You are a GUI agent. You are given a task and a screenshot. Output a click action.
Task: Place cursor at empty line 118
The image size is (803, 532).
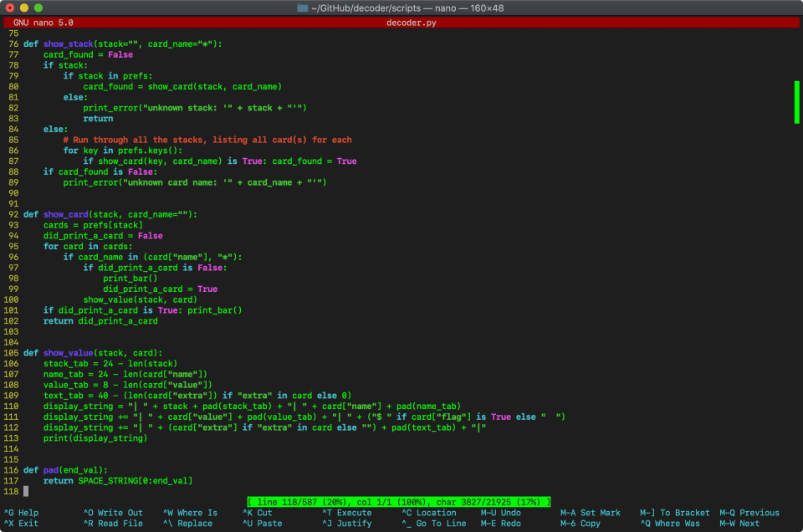coord(27,491)
